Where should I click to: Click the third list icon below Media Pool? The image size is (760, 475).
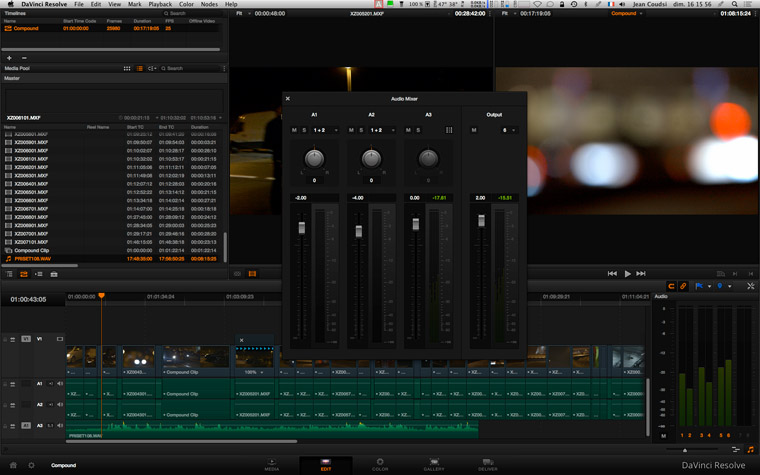coord(39,274)
